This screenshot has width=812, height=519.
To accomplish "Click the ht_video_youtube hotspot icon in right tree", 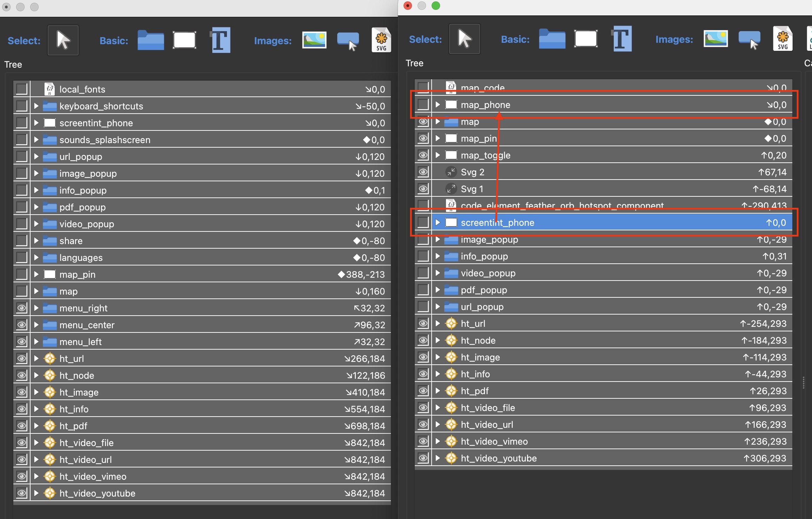I will point(451,458).
